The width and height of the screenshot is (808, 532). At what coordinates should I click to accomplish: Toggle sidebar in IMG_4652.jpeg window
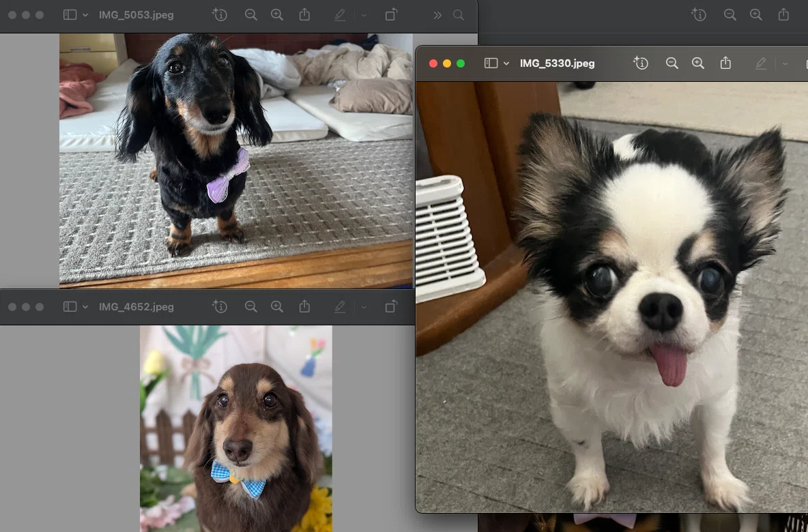(x=70, y=307)
